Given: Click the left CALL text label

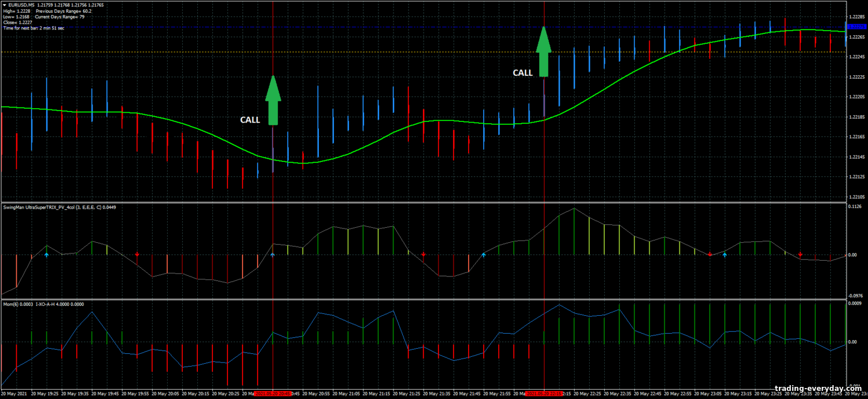Looking at the screenshot, I should pos(250,120).
